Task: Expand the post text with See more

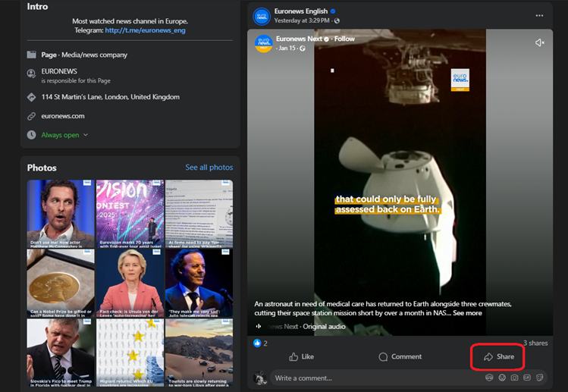Action: click(467, 312)
